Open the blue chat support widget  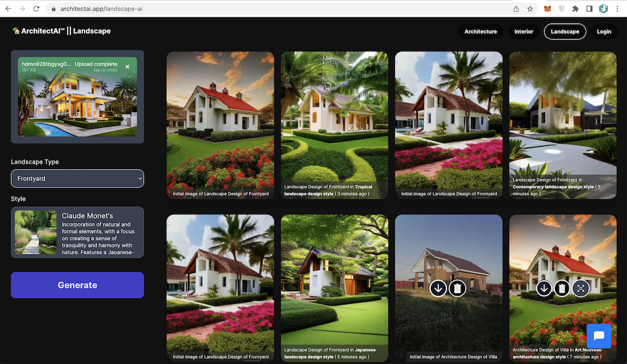point(599,336)
